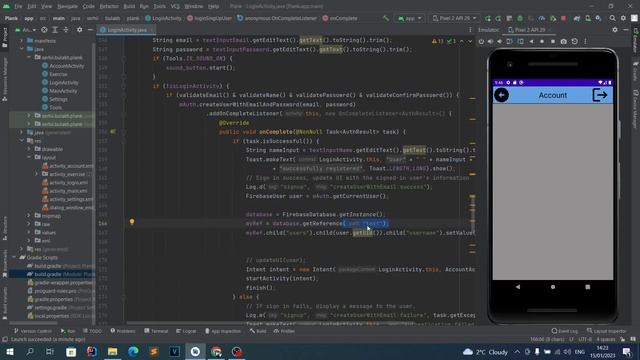The width and height of the screenshot is (640, 360).
Task: Collapse the res folder node
Action: click(22, 140)
